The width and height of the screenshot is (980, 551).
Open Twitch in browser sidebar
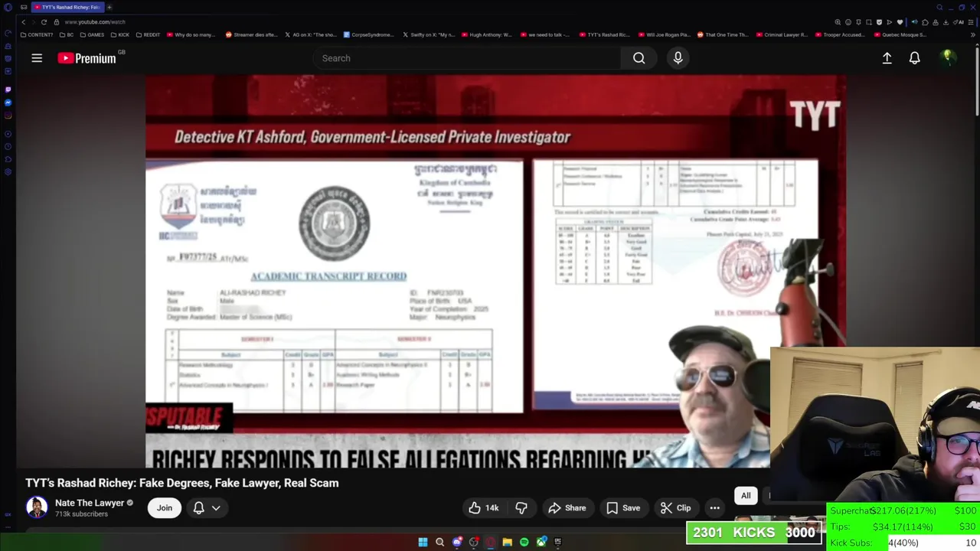click(x=8, y=90)
